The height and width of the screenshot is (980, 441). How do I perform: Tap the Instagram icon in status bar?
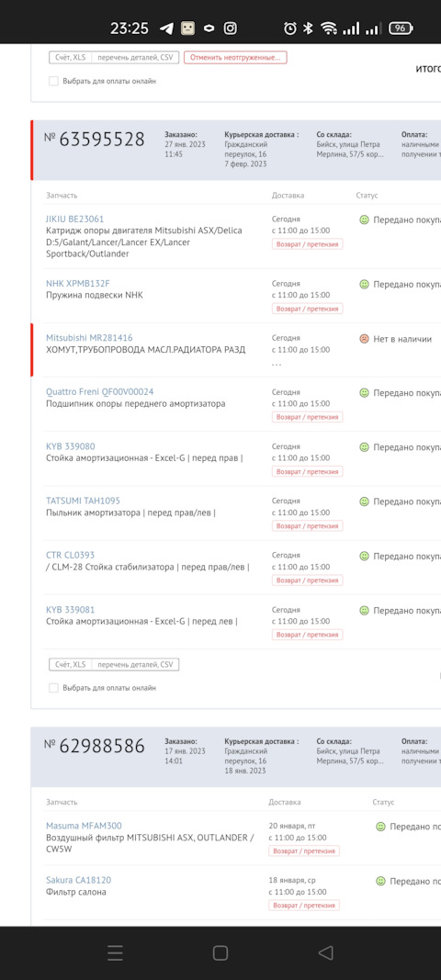(231, 28)
